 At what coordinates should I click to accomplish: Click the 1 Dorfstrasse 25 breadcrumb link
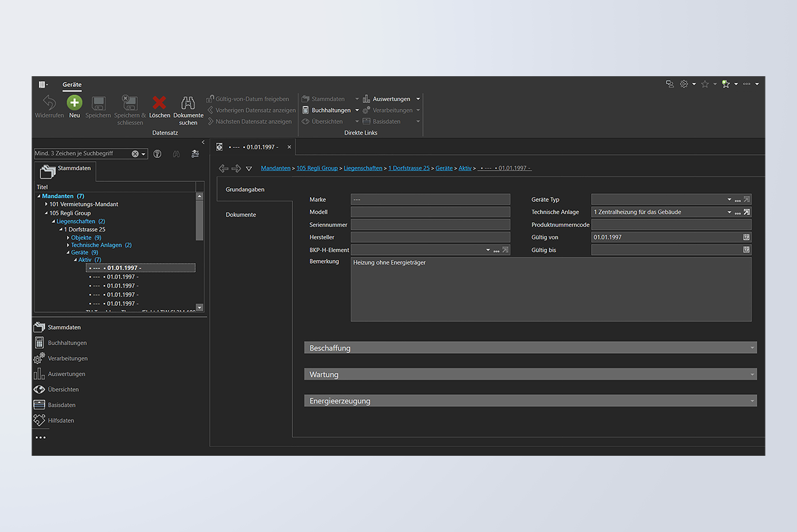tap(408, 168)
